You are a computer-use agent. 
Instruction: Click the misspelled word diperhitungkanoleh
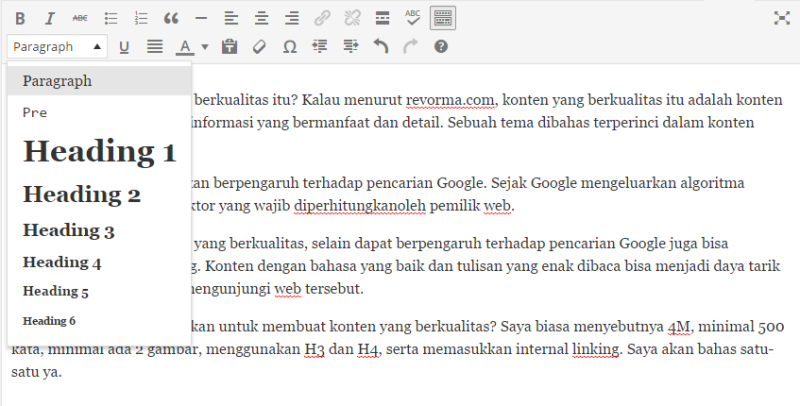point(360,206)
